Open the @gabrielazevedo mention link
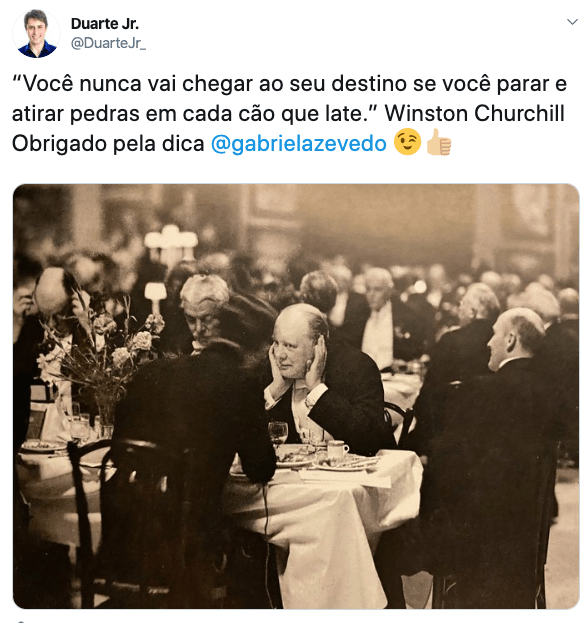 pos(298,143)
